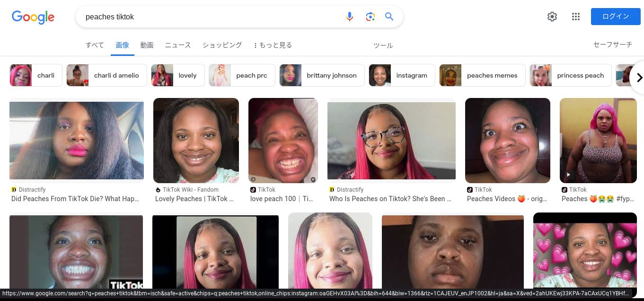This screenshot has height=301, width=644.
Task: Switch to the 動画 tab
Action: coord(147,45)
